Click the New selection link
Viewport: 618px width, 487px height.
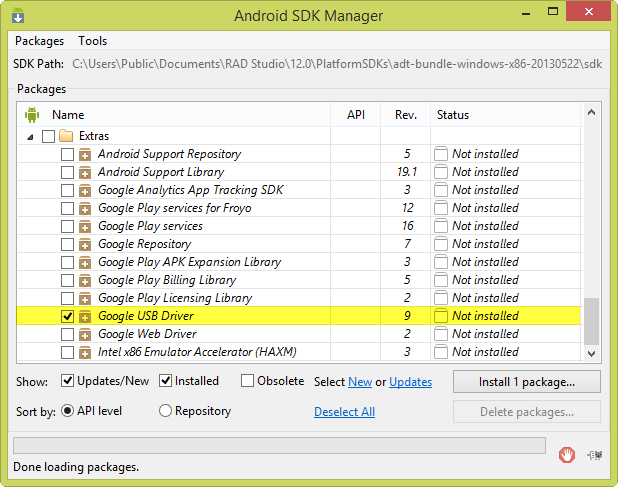[x=360, y=382]
